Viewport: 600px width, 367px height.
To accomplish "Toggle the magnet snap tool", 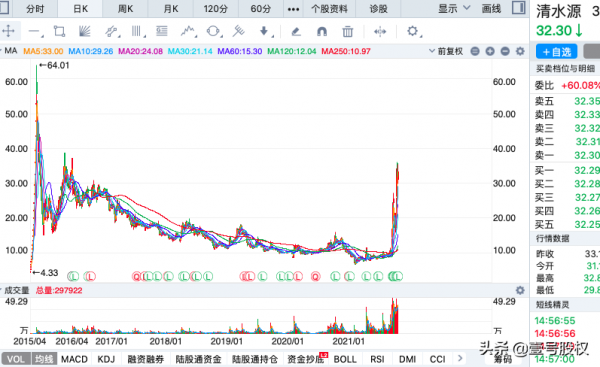I will click(x=322, y=31).
